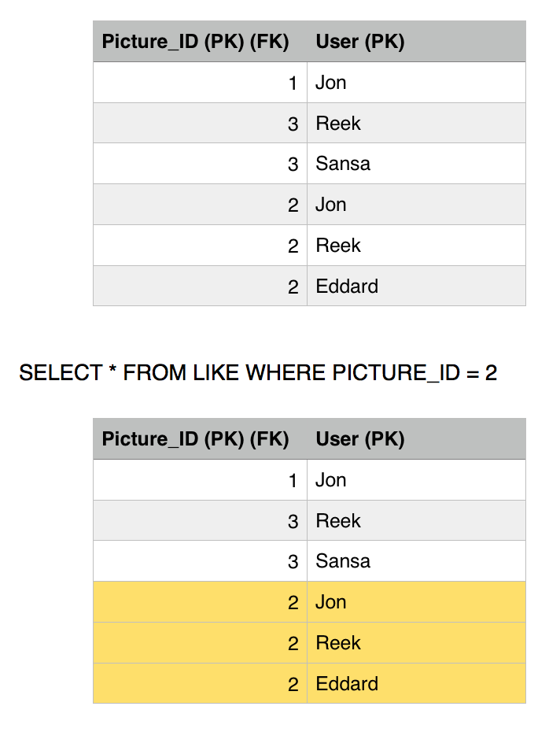Select top table's "Reek" in Picture_ID 2 row
Screen dimensions: 560x732
tap(338, 246)
